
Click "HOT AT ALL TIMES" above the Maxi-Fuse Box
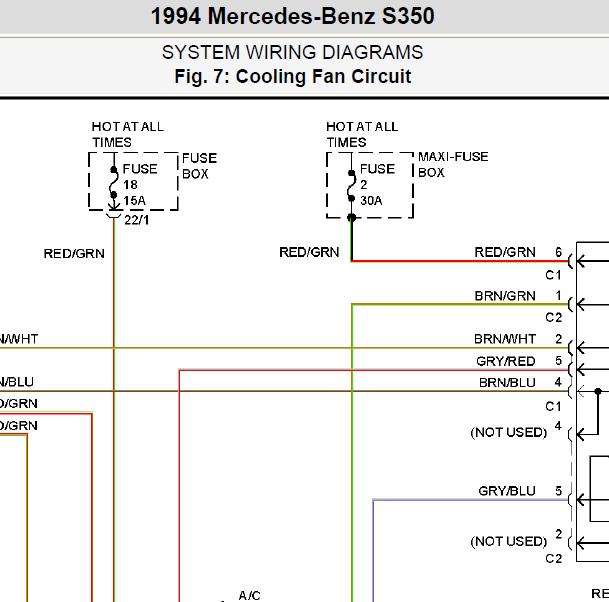pyautogui.click(x=362, y=134)
